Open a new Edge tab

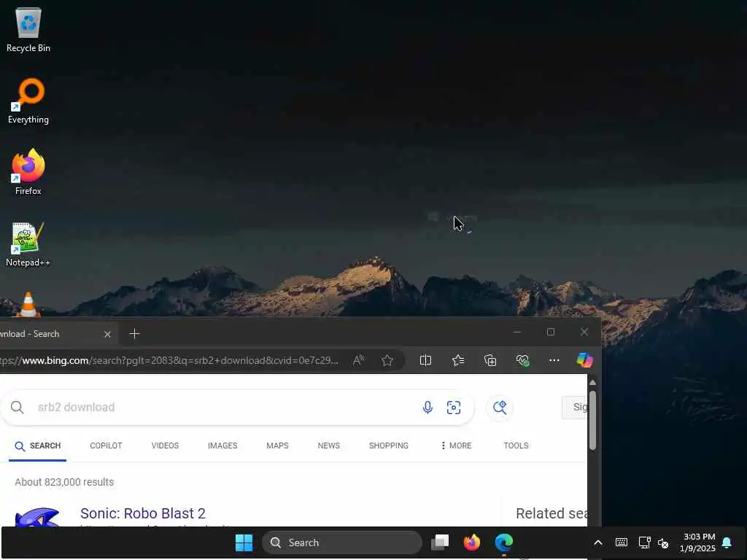135,334
